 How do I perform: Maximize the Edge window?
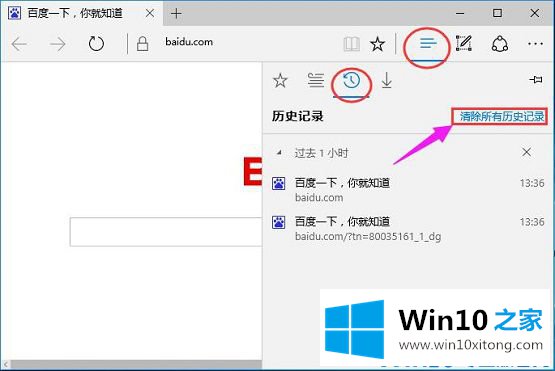click(497, 13)
